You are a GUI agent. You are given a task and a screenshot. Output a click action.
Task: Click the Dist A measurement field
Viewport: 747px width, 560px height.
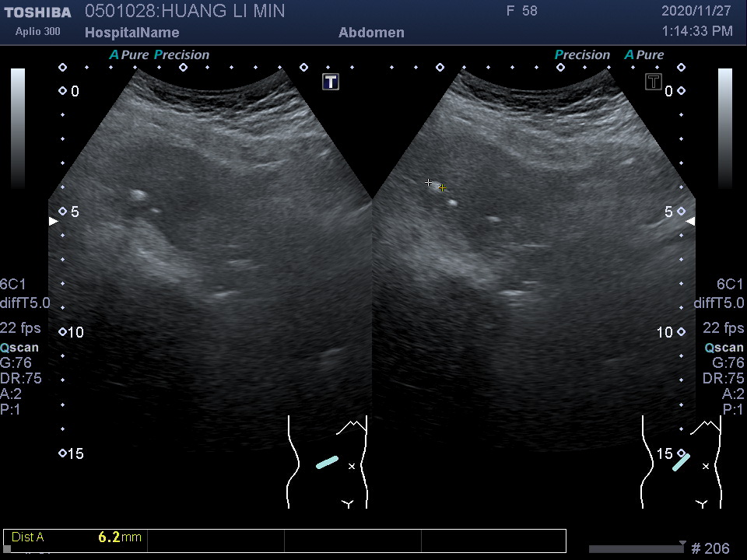pyautogui.click(x=75, y=537)
